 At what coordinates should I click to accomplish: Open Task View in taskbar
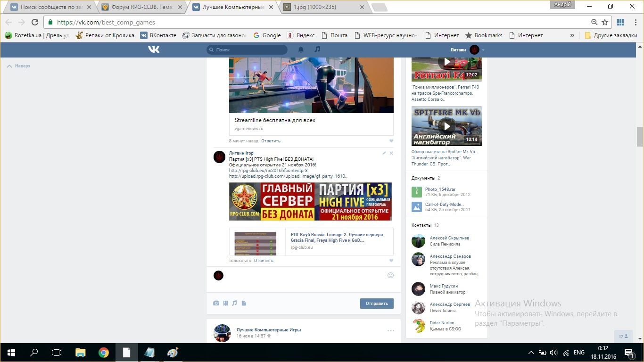click(x=57, y=353)
